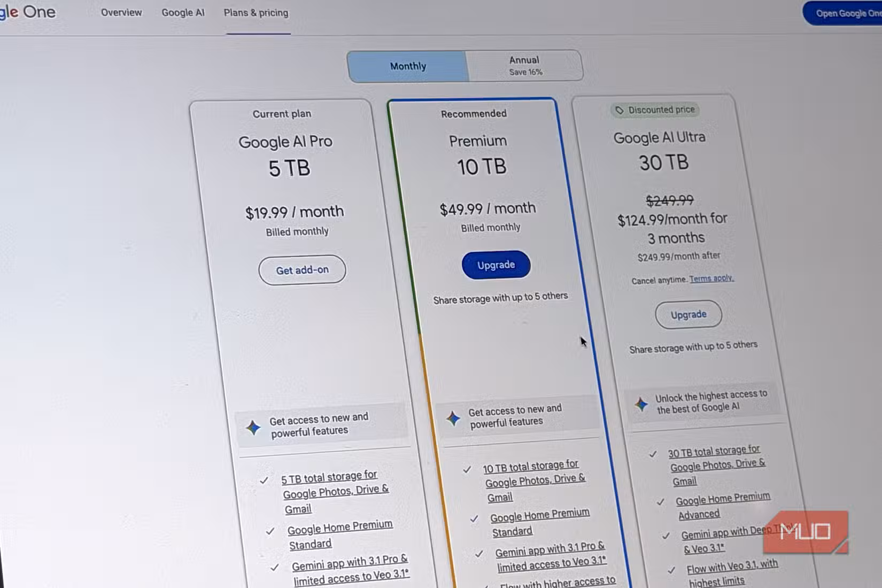Click the Google AI Pro plan title
This screenshot has height=588, width=882.
[285, 142]
